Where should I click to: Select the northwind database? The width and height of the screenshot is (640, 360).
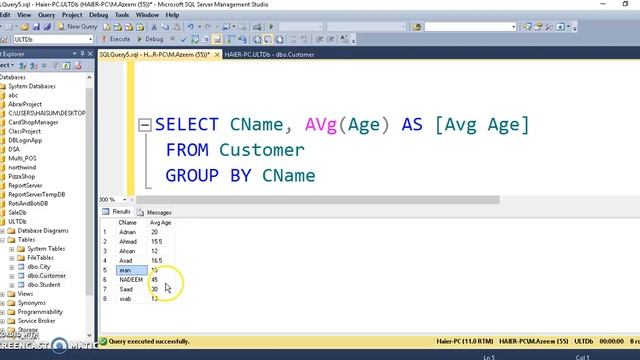[x=22, y=167]
